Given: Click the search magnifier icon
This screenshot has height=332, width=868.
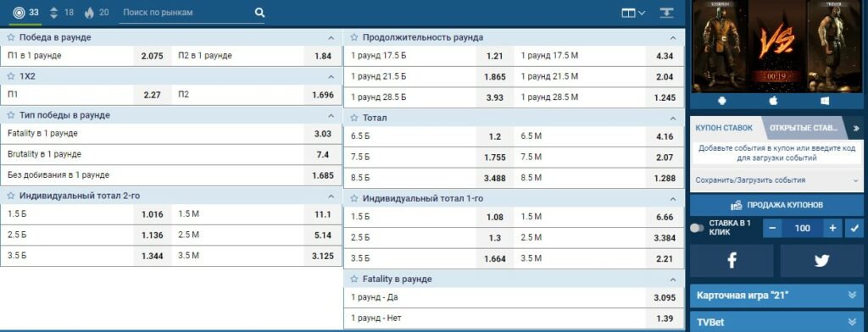Looking at the screenshot, I should pyautogui.click(x=259, y=13).
